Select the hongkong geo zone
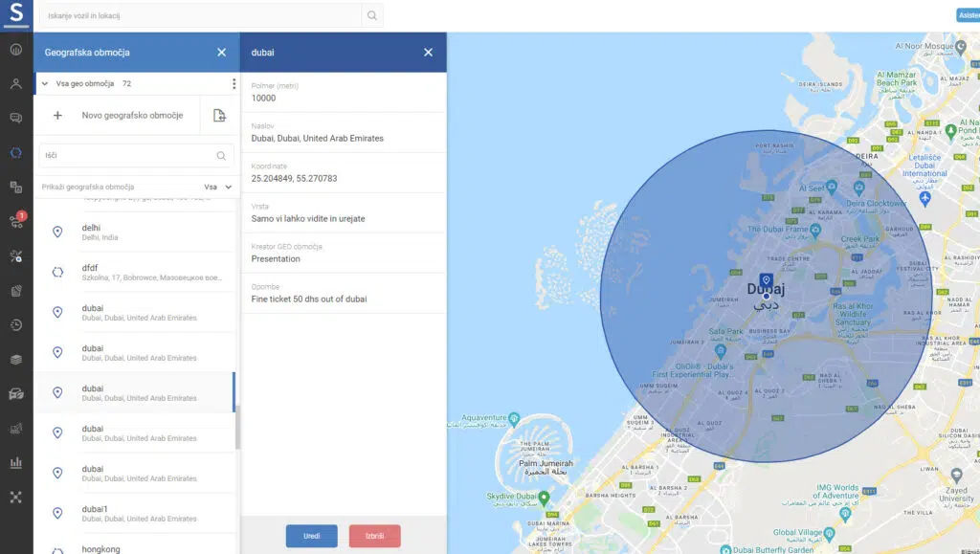The height and width of the screenshot is (554, 980). pyautogui.click(x=136, y=547)
